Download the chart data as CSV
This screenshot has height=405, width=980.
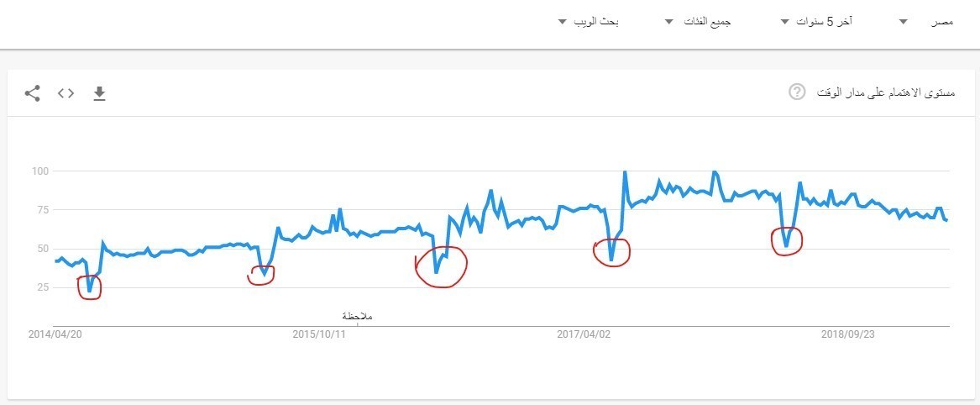pos(99,93)
